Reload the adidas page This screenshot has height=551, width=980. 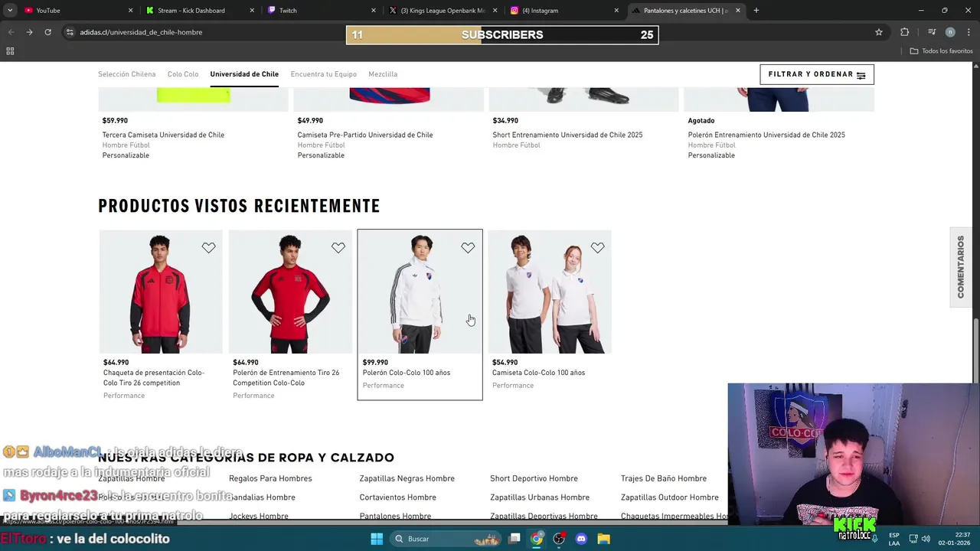pyautogui.click(x=47, y=32)
